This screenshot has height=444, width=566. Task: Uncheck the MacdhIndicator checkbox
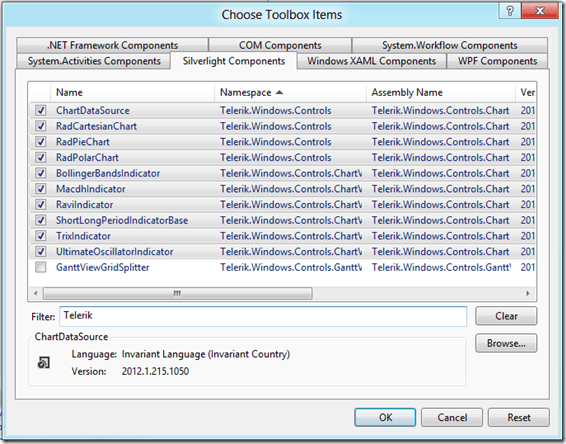(x=40, y=189)
